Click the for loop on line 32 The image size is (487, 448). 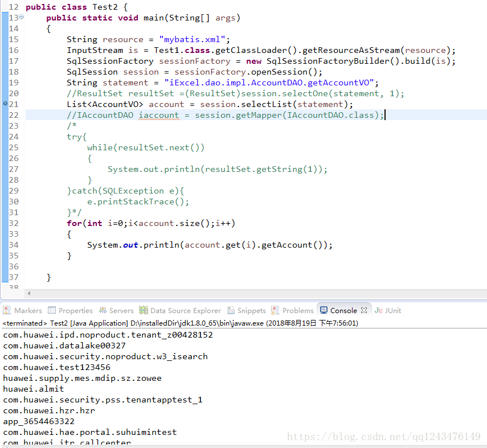coord(151,223)
